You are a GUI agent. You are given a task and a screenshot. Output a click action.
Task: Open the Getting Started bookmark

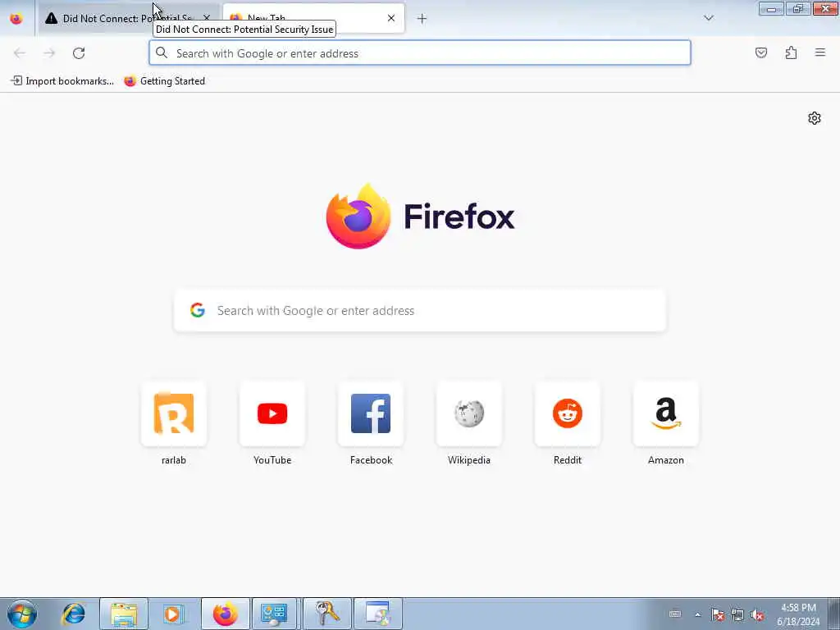[x=164, y=81]
